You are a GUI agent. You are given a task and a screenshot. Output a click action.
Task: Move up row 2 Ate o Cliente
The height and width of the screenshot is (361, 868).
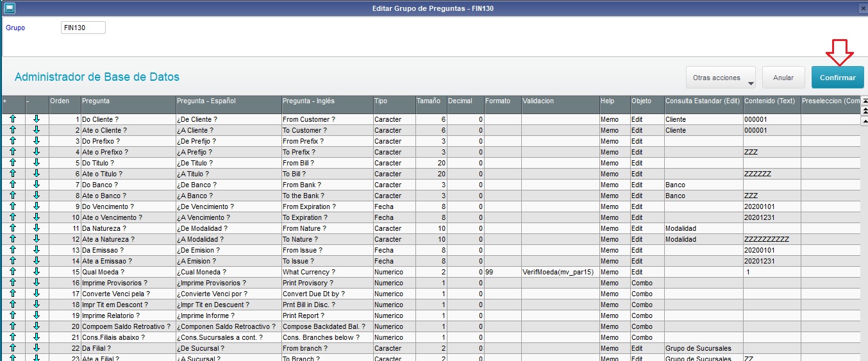12,130
